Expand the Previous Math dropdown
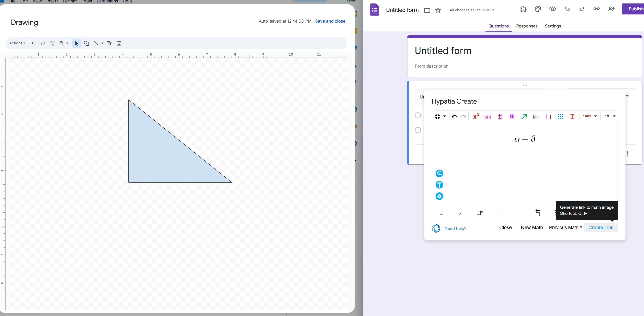The width and height of the screenshot is (644, 316). click(x=565, y=227)
